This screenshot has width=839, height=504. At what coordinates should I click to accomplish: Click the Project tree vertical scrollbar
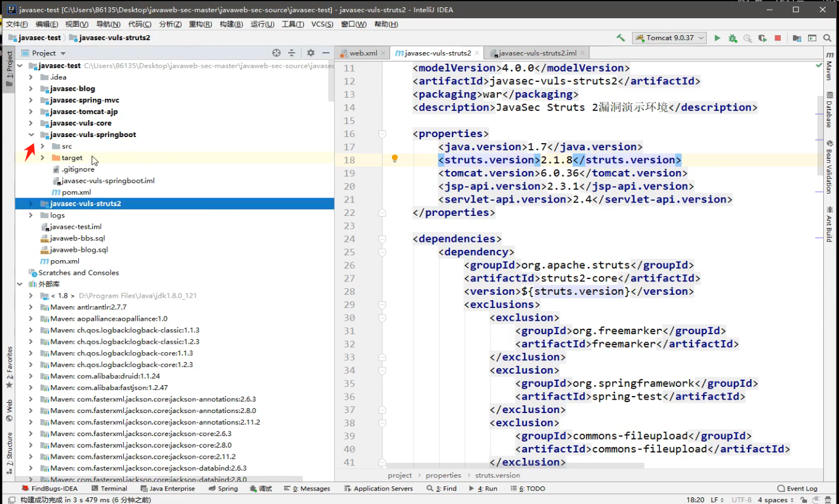[331, 81]
